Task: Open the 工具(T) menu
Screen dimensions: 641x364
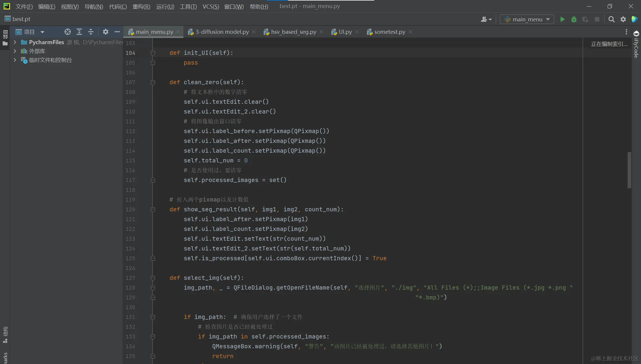Action: click(x=188, y=6)
